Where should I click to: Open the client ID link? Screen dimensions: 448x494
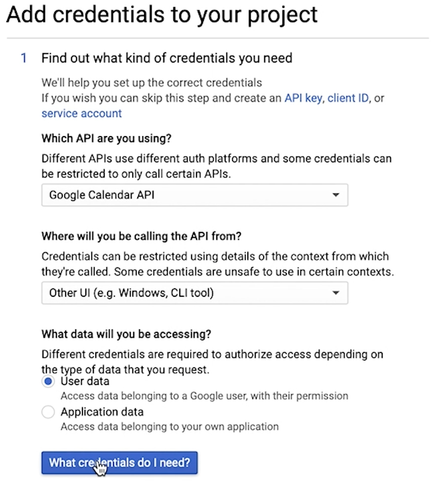[348, 98]
